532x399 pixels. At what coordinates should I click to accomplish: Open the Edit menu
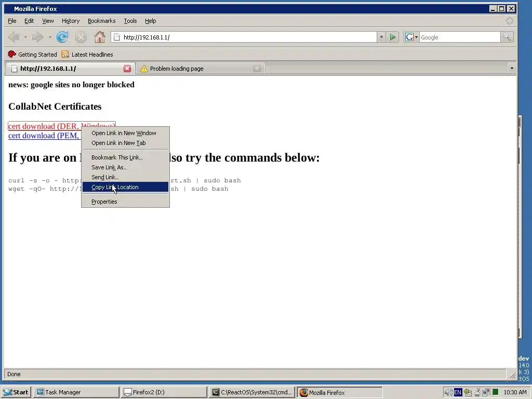pos(29,21)
